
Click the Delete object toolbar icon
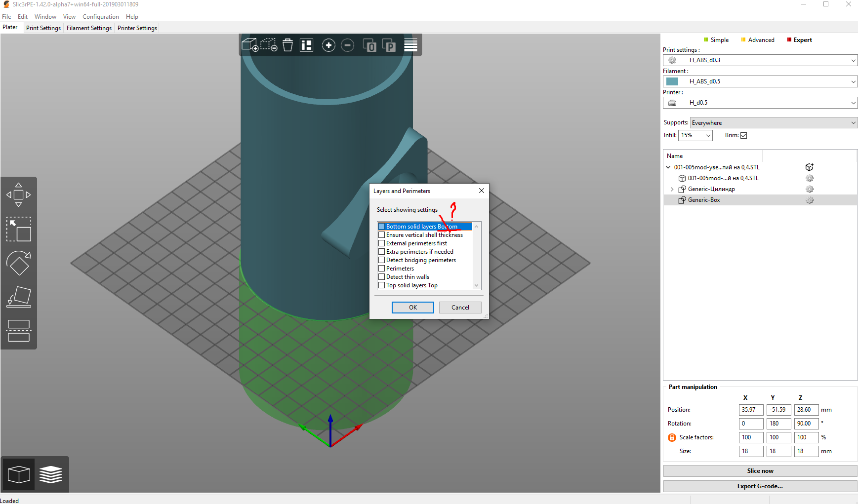(x=269, y=45)
